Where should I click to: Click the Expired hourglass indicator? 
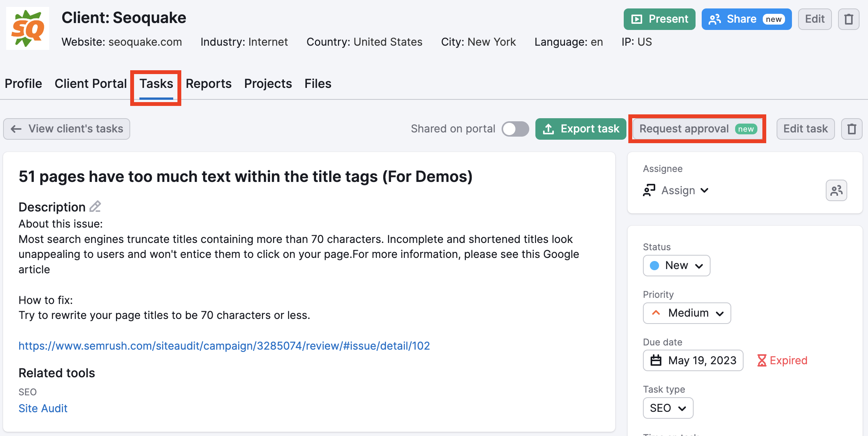pyautogui.click(x=782, y=360)
